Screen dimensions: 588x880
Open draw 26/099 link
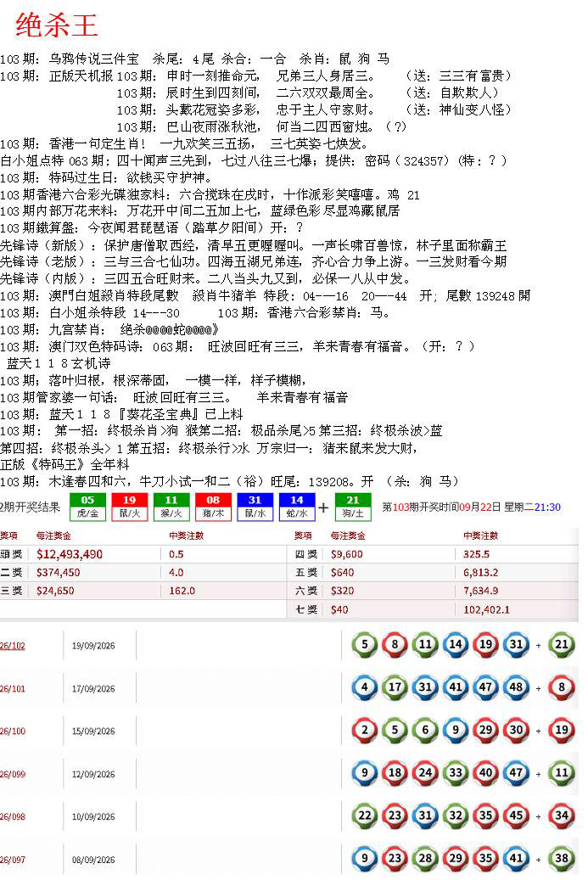(x=13, y=774)
